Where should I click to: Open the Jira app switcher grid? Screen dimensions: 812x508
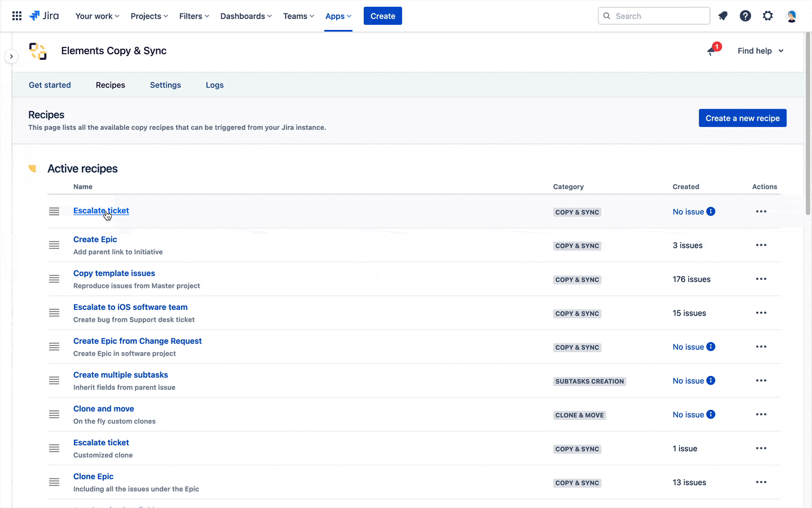click(17, 16)
